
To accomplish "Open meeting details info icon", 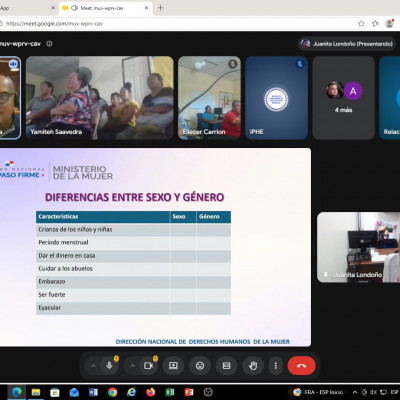I will (x=49, y=44).
